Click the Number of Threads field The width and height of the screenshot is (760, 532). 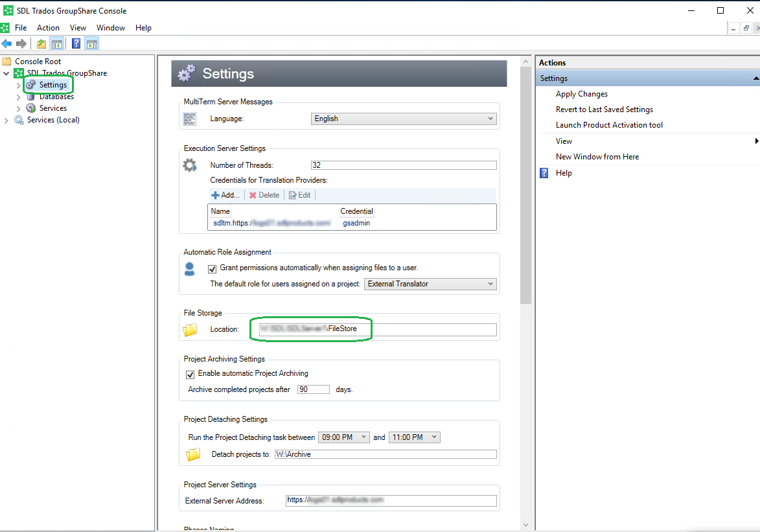(x=404, y=165)
